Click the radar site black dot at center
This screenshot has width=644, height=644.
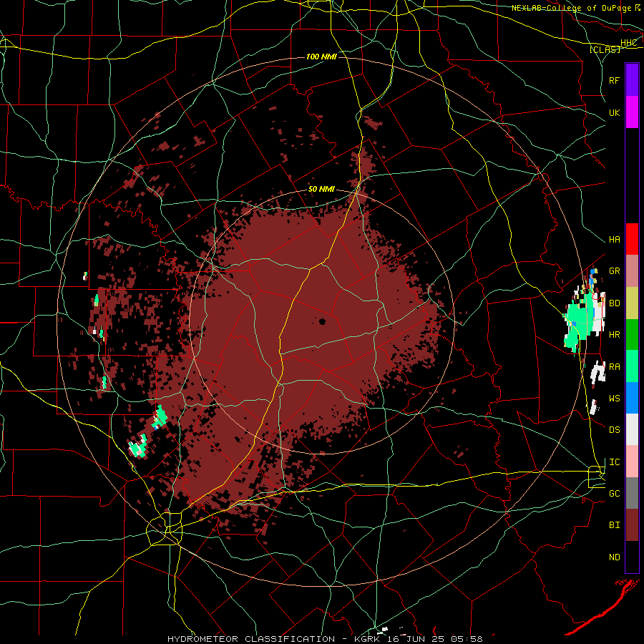322,321
